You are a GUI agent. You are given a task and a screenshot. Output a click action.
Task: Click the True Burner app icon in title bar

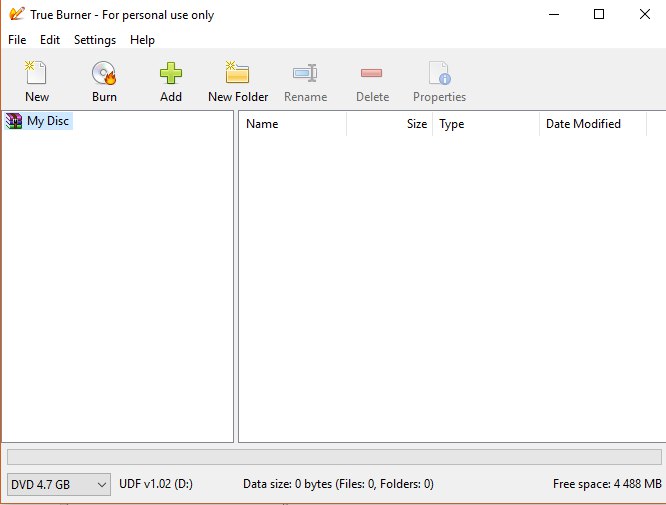17,14
